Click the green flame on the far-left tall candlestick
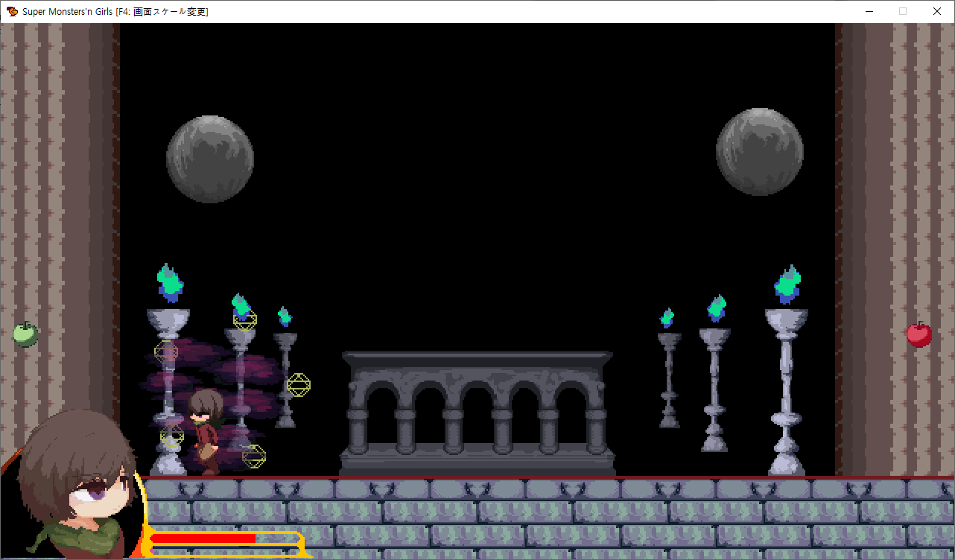 click(171, 283)
